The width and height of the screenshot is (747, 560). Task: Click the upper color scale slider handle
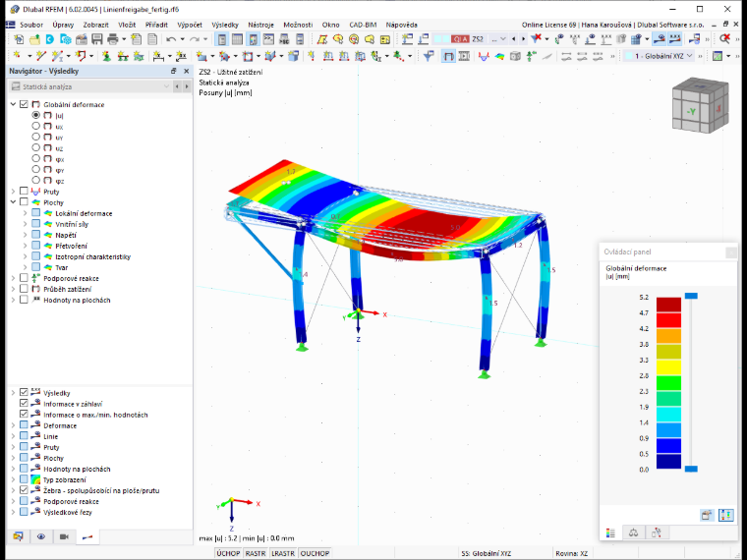(691, 296)
